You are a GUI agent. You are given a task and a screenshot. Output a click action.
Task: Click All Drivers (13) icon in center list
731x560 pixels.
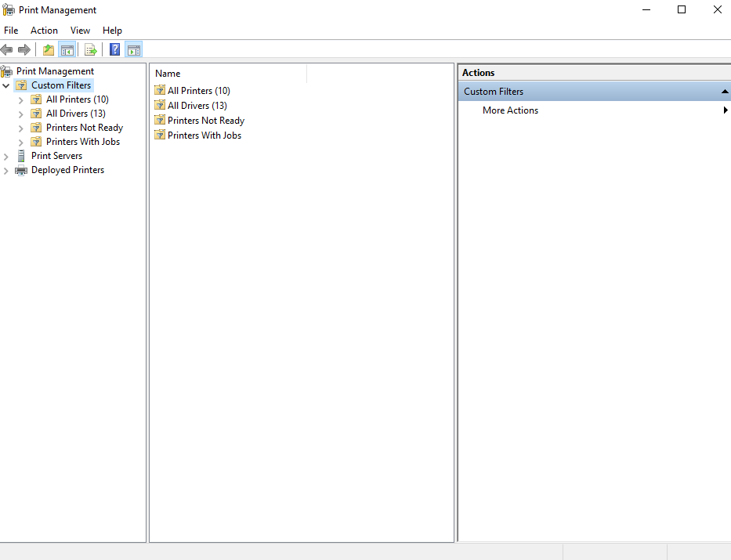[160, 105]
